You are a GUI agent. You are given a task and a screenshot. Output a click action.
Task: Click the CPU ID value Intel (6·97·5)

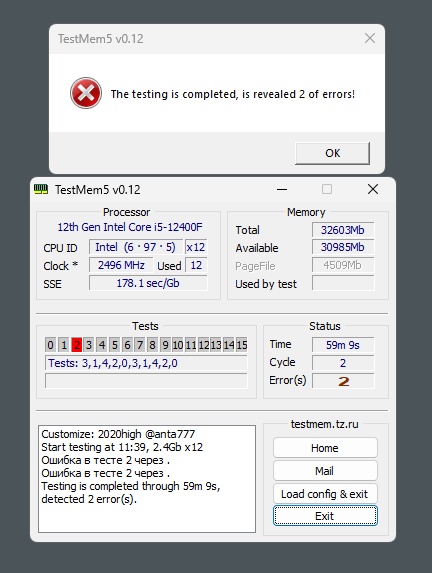click(136, 247)
